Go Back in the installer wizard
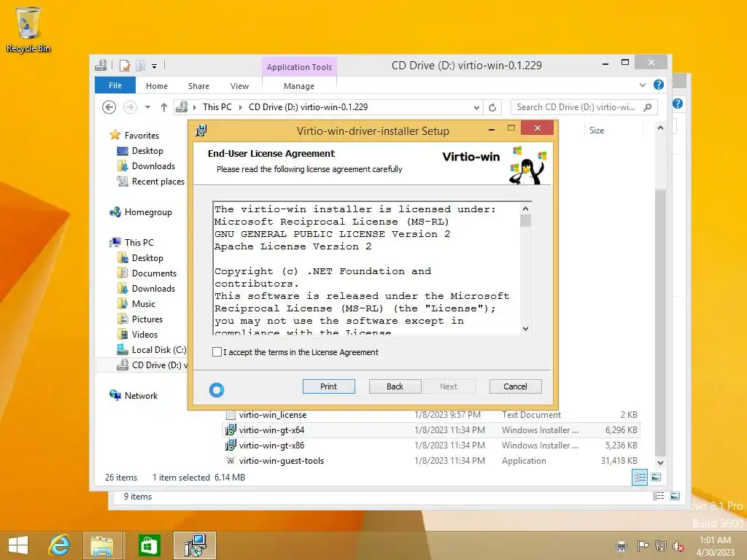747x560 pixels. coord(395,386)
